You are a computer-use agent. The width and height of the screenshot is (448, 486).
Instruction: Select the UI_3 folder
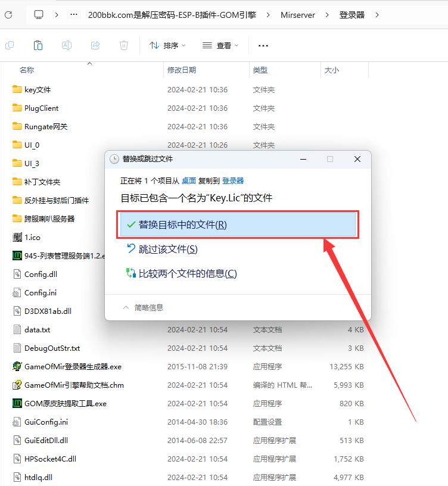[x=26, y=163]
